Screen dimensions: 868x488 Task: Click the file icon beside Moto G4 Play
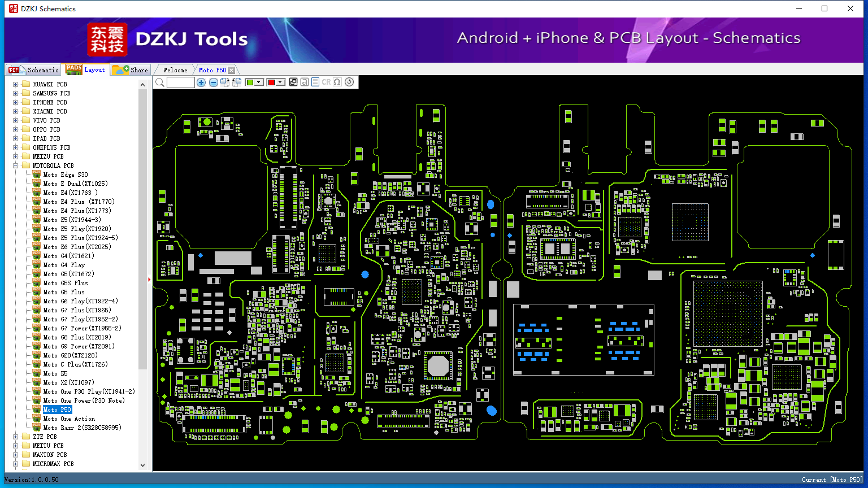37,265
